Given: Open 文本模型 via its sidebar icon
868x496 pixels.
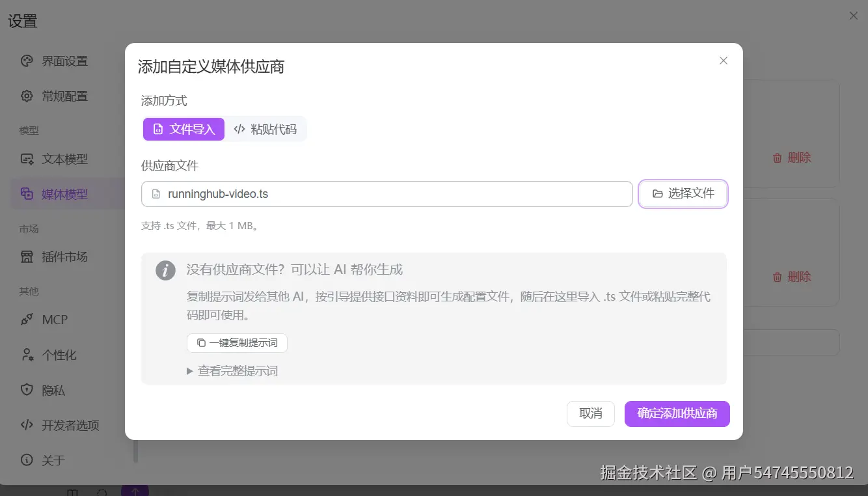Looking at the screenshot, I should 27,159.
